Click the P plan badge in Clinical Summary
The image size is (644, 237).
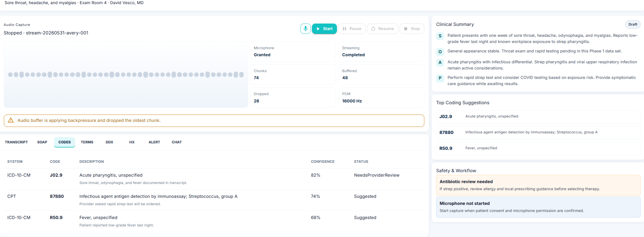coord(440,78)
